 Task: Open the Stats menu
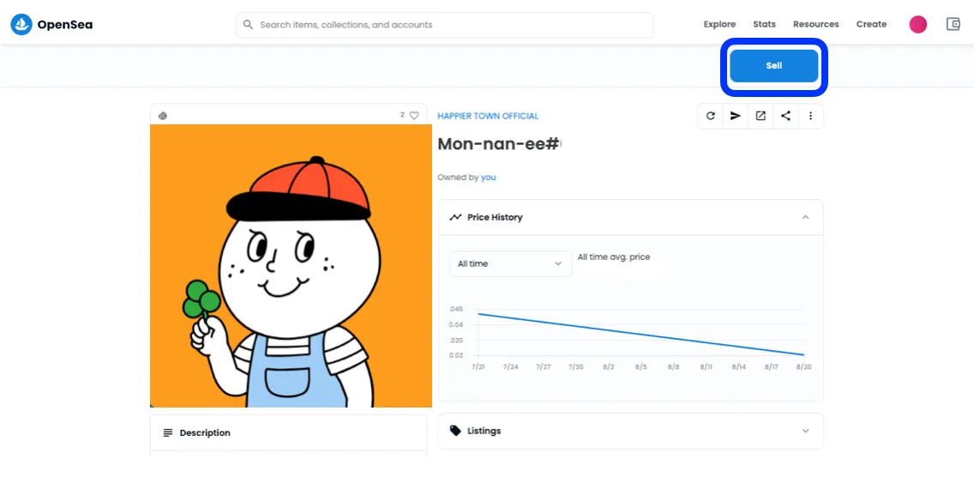point(765,24)
